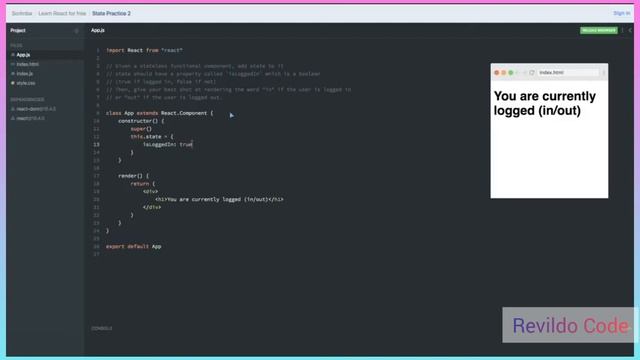
Task: Click the preview heading 'You are currently logged'
Action: pos(544,103)
